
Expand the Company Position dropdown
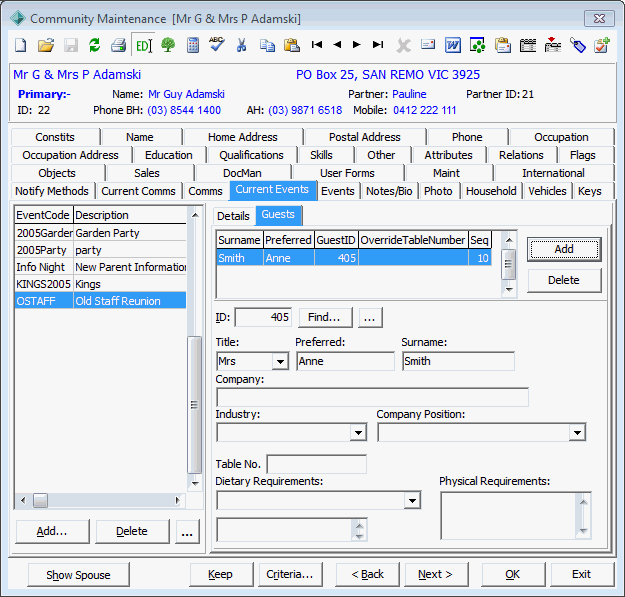click(577, 432)
